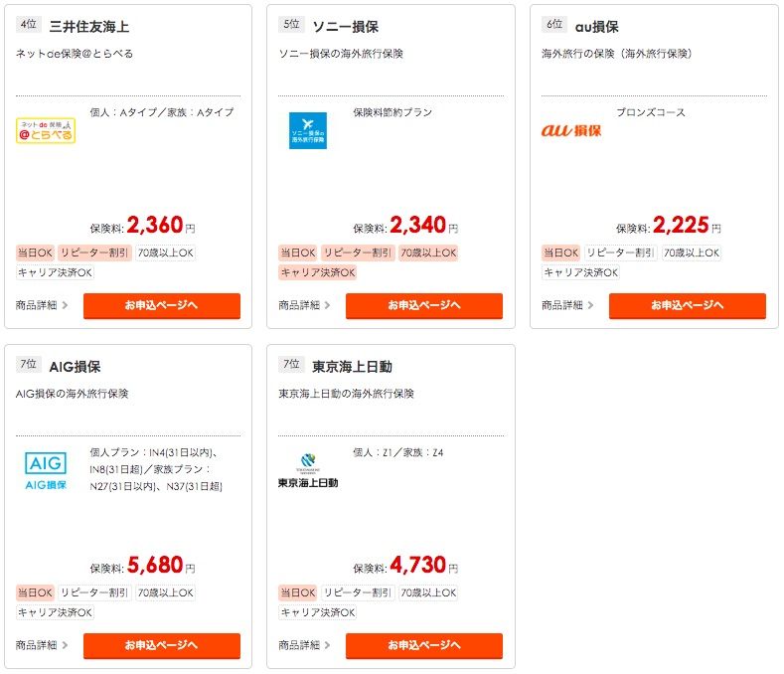The width and height of the screenshot is (784, 674).
Task: Click 70歳以上OK tag on au損保 card
Action: pyautogui.click(x=692, y=253)
